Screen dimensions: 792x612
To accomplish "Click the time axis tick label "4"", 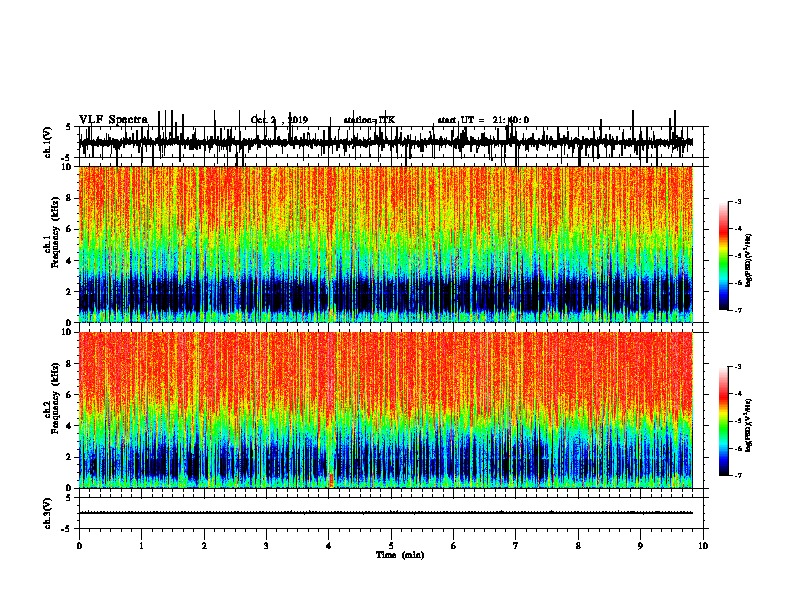I will (329, 546).
